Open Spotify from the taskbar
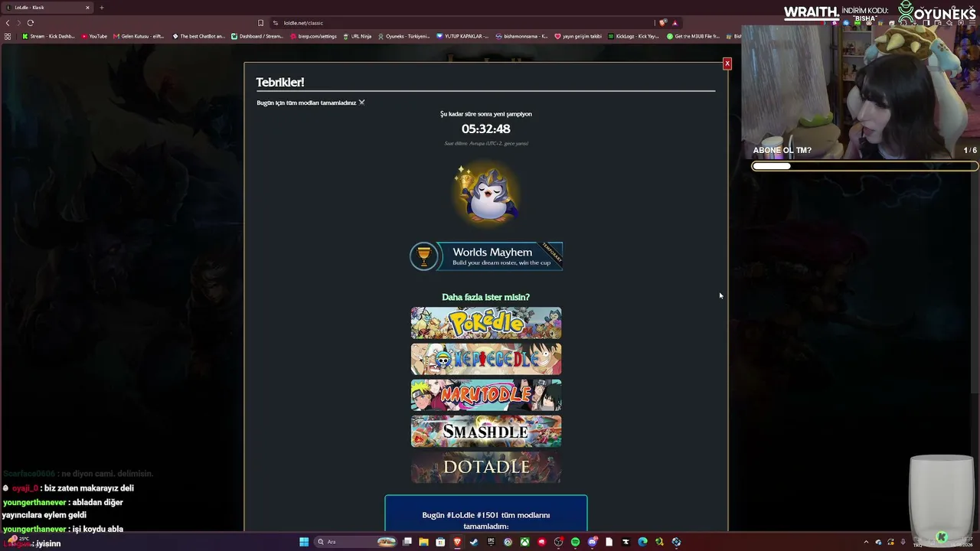 point(575,542)
